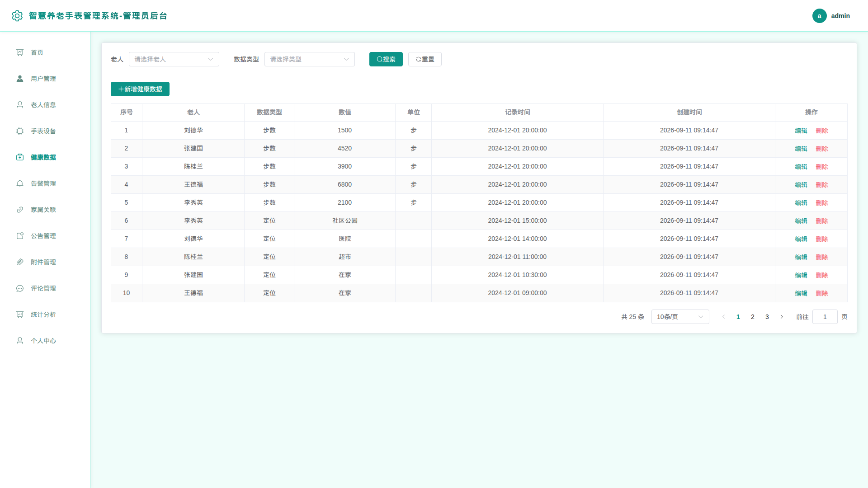The image size is (868, 488).
Task: Click the 统计分析 chart icon
Action: point(20,314)
